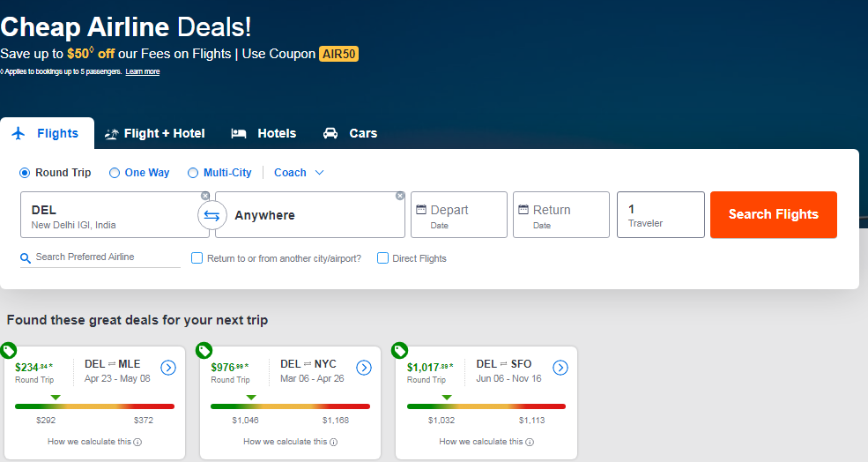
Task: Select the Multi-City trip option
Action: (x=193, y=173)
